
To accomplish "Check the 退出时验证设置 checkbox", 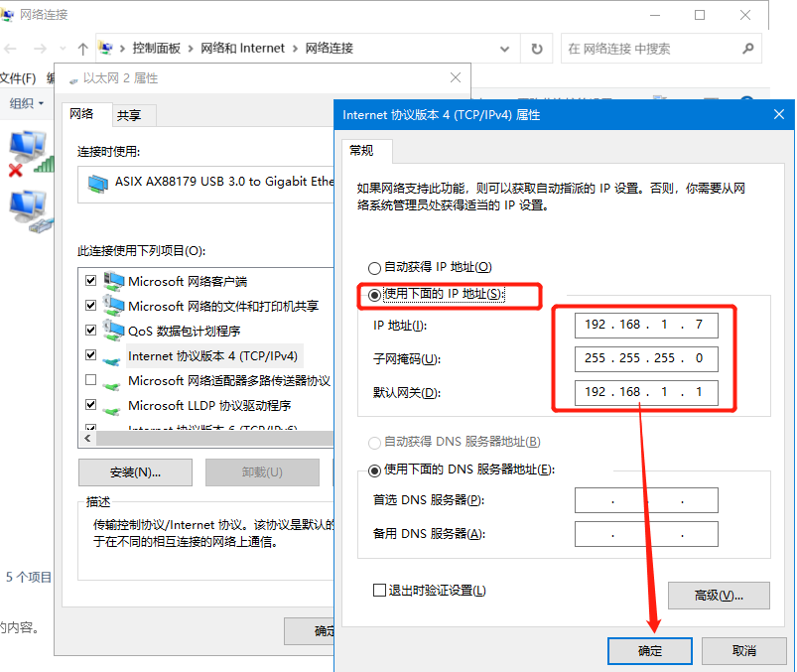I will [x=378, y=590].
